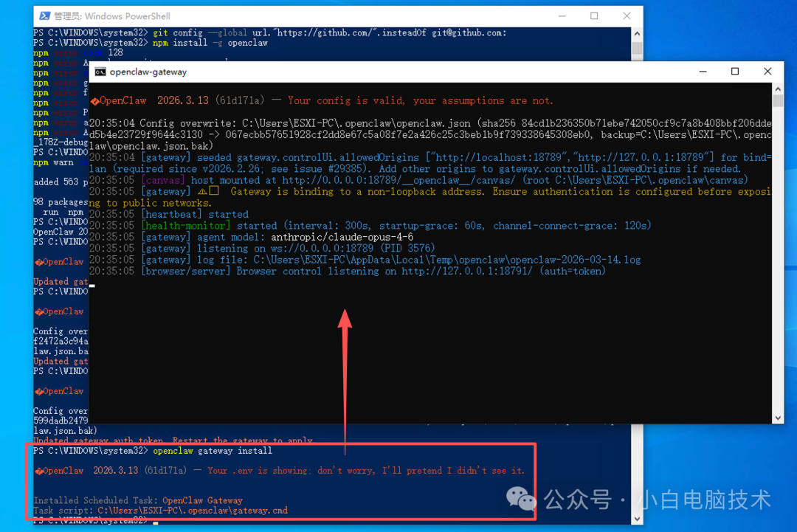Click the URL http://127.0.0.1:18791/ in the browser control line
797x532 pixels.
click(x=466, y=272)
